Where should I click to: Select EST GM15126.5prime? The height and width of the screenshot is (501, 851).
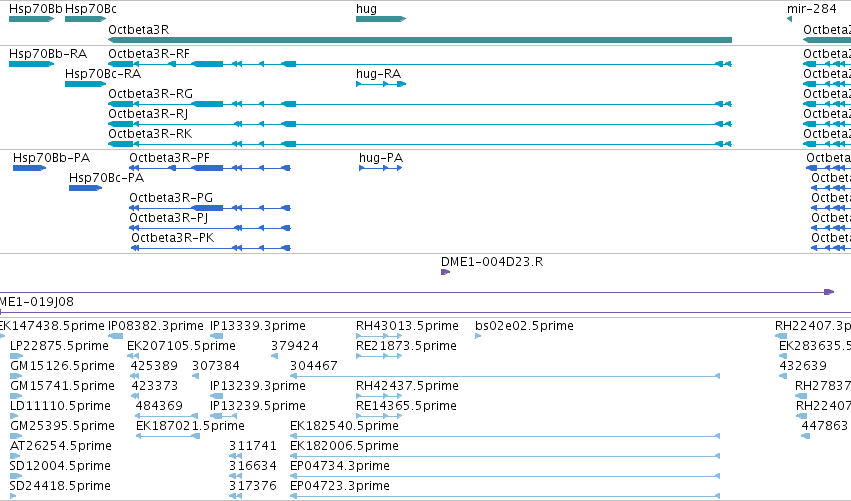[62, 366]
